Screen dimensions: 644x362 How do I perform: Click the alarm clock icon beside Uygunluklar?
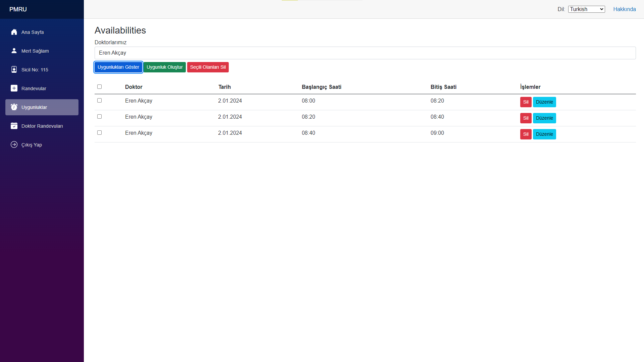[x=14, y=107]
